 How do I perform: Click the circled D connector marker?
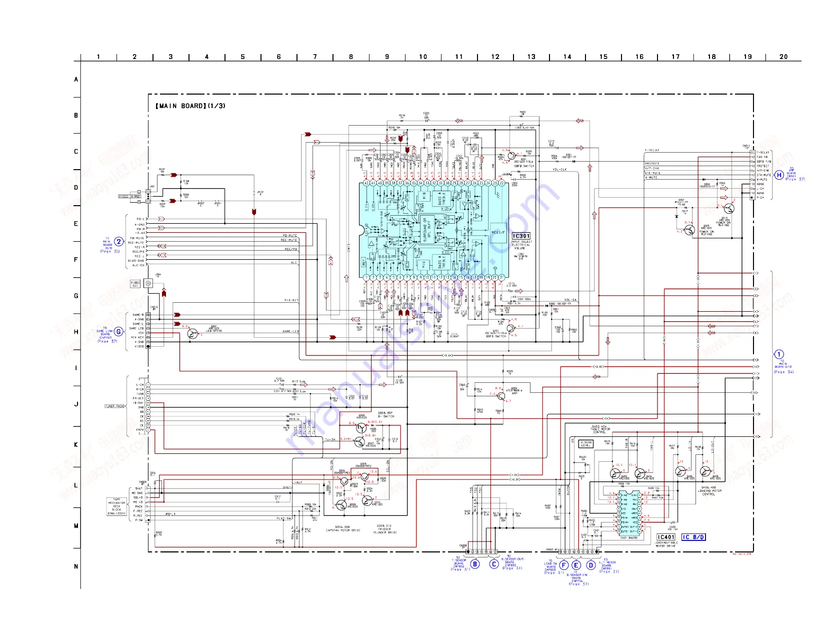(x=591, y=565)
